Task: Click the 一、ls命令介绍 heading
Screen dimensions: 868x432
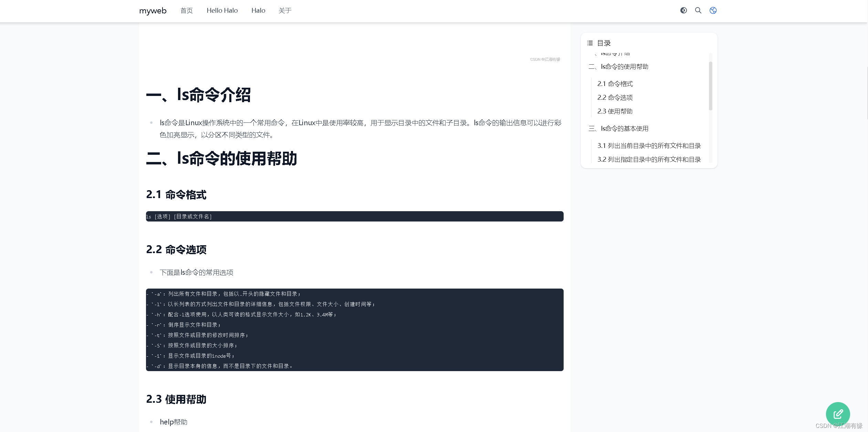Action: 198,95
